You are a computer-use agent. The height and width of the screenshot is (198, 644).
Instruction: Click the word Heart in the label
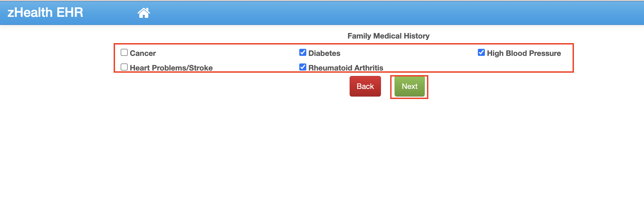click(x=140, y=68)
